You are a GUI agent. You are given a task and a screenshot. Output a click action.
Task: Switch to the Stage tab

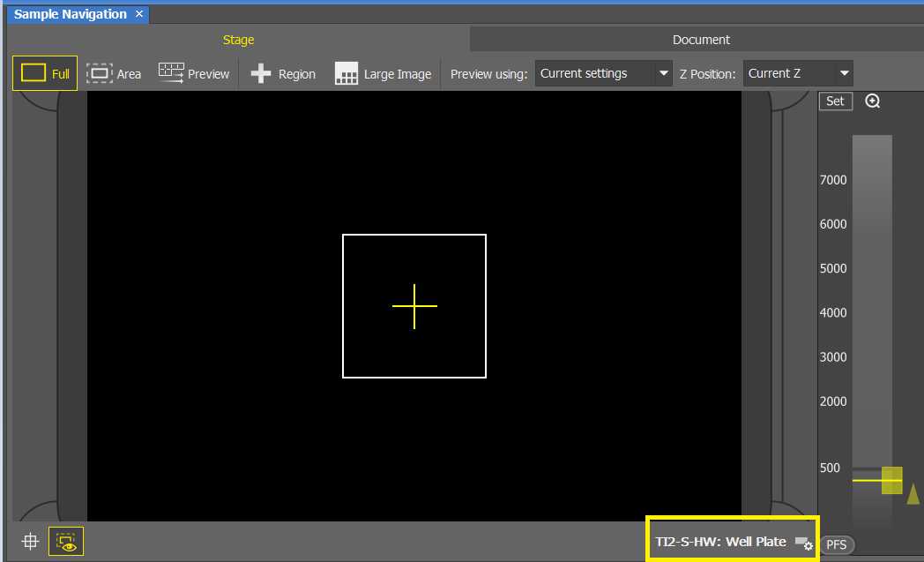[x=238, y=40]
